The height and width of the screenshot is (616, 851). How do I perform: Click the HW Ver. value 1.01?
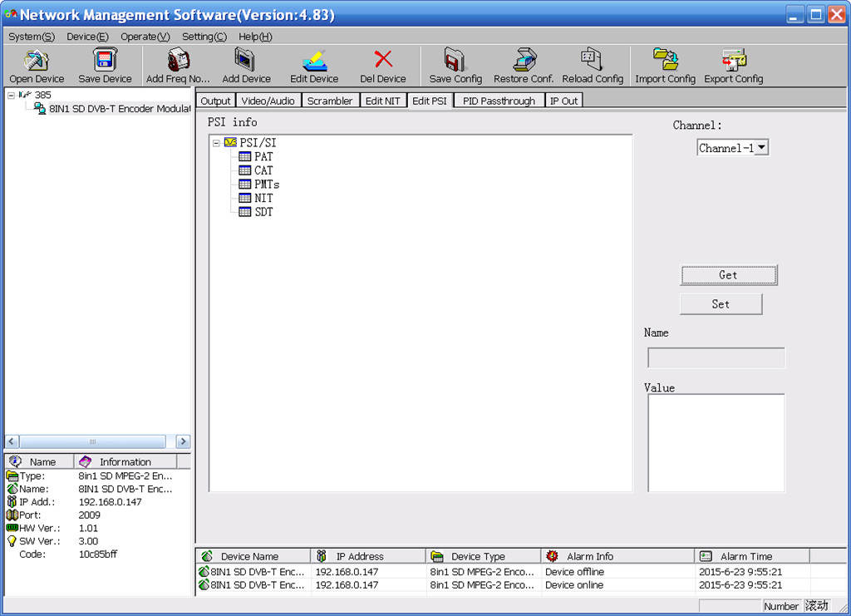point(88,528)
